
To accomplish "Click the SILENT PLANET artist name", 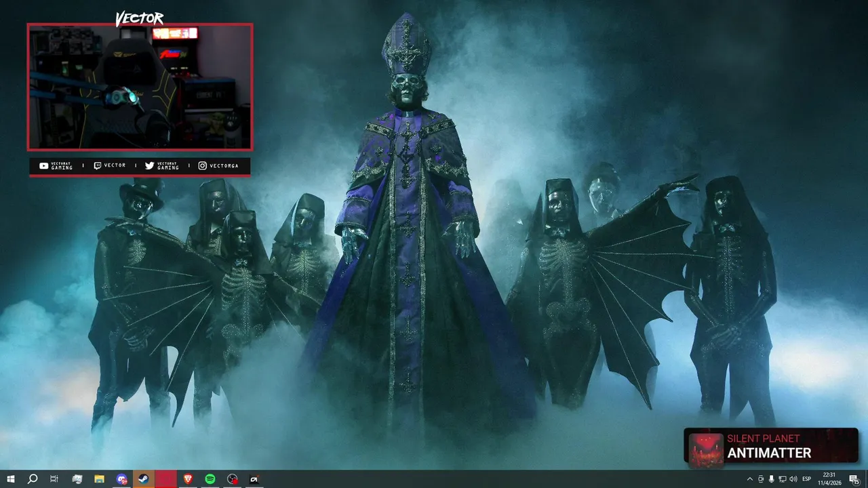I will pos(763,439).
